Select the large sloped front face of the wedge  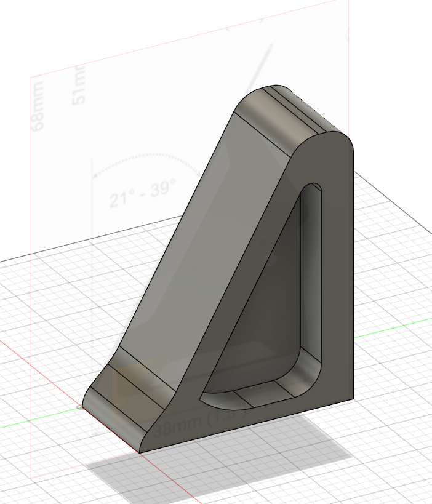(203, 246)
